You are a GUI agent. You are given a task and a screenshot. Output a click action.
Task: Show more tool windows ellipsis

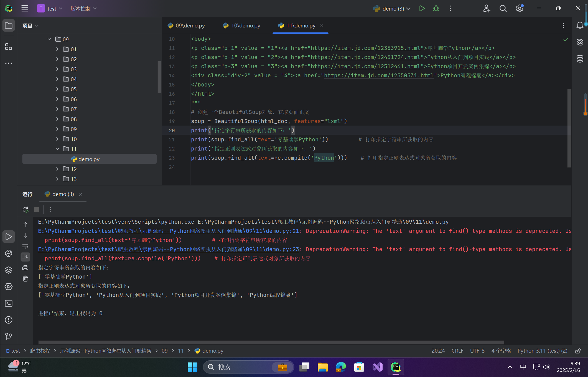(x=9, y=63)
